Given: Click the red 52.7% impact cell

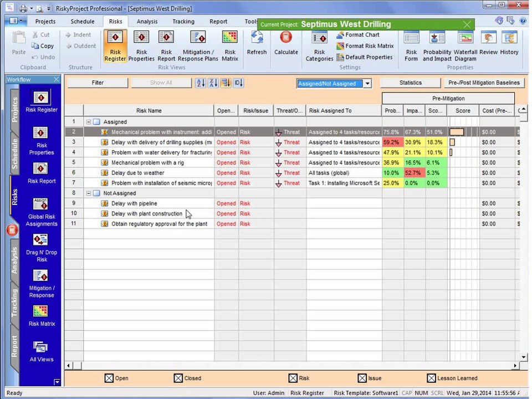Looking at the screenshot, I should click(x=415, y=173).
